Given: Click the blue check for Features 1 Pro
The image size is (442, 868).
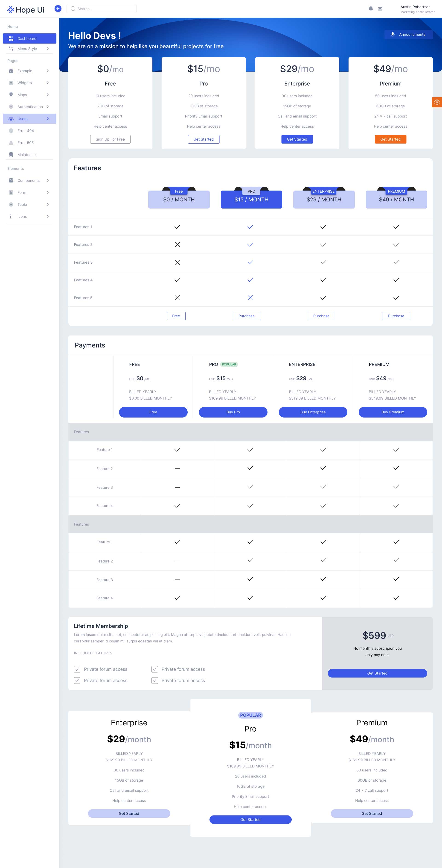Looking at the screenshot, I should pyautogui.click(x=250, y=227).
